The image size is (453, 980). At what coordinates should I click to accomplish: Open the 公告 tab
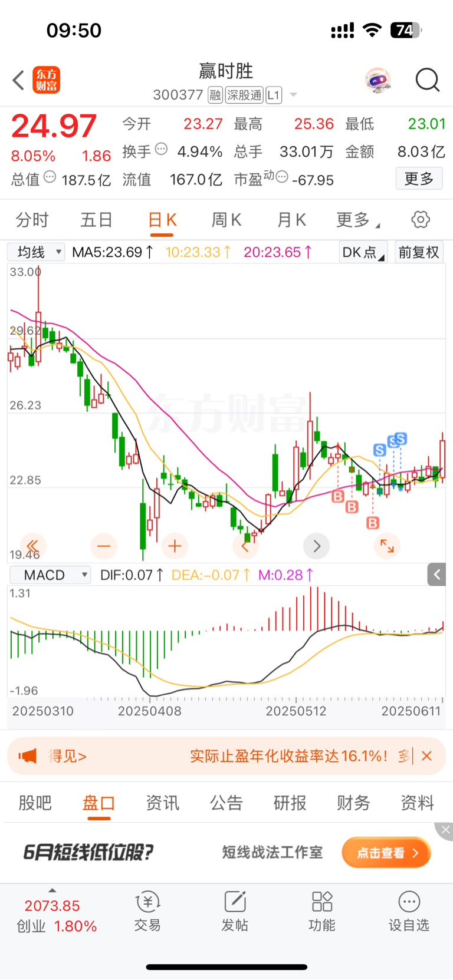(226, 803)
